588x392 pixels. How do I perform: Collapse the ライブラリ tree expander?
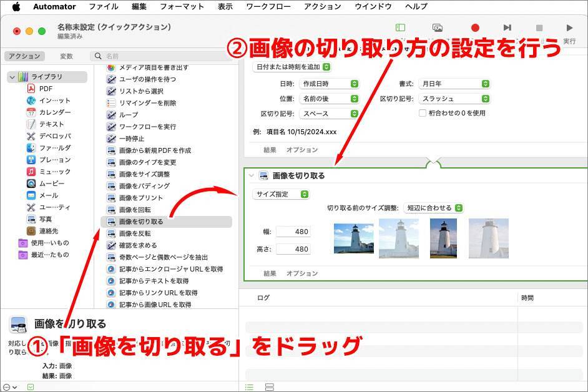click(x=11, y=77)
